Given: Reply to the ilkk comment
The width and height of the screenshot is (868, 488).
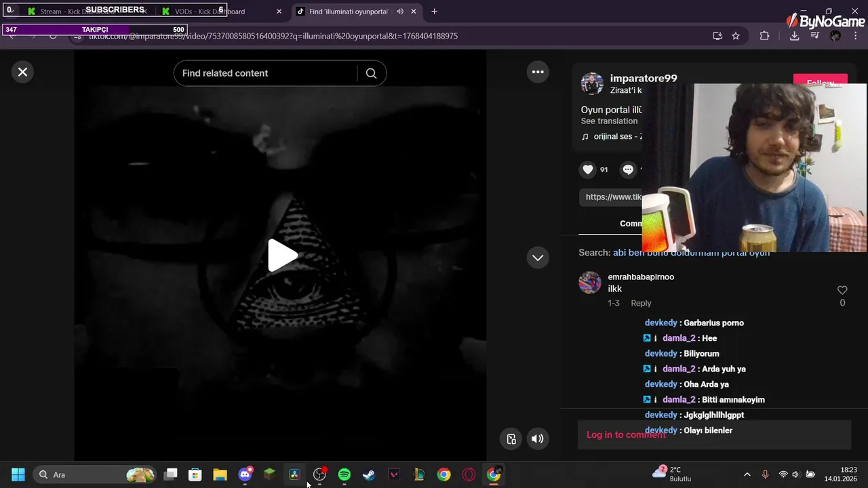Looking at the screenshot, I should coord(641,303).
